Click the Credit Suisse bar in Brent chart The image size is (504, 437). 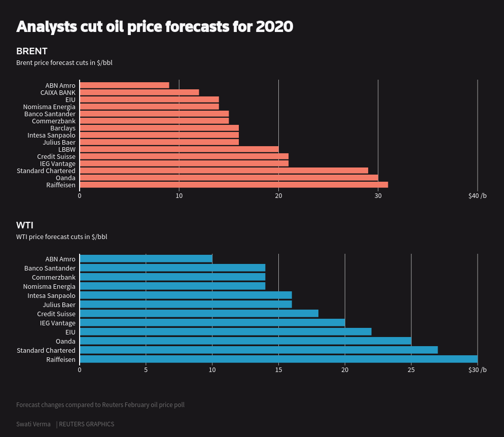pyautogui.click(x=184, y=156)
